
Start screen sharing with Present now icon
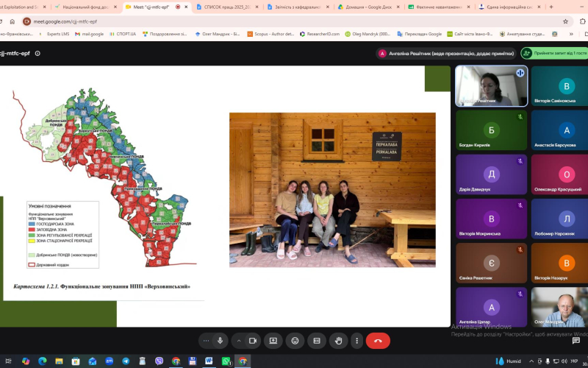click(273, 341)
